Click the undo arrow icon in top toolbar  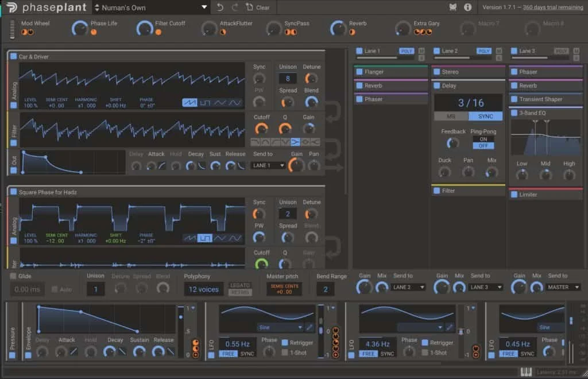click(x=221, y=7)
